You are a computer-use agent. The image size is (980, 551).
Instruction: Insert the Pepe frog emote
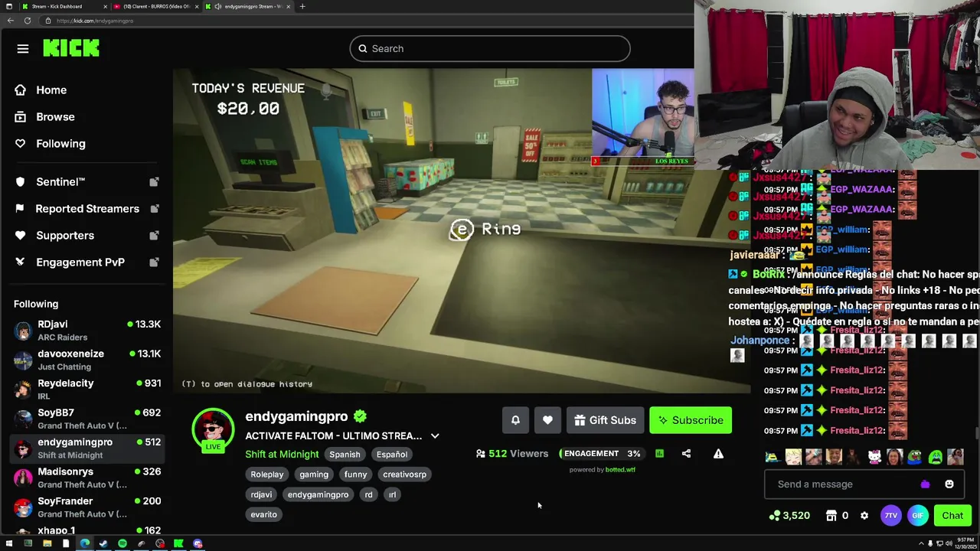pos(915,458)
